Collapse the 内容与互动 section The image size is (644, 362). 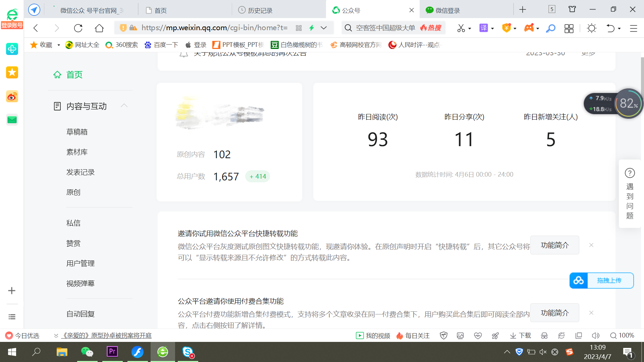coord(124,106)
